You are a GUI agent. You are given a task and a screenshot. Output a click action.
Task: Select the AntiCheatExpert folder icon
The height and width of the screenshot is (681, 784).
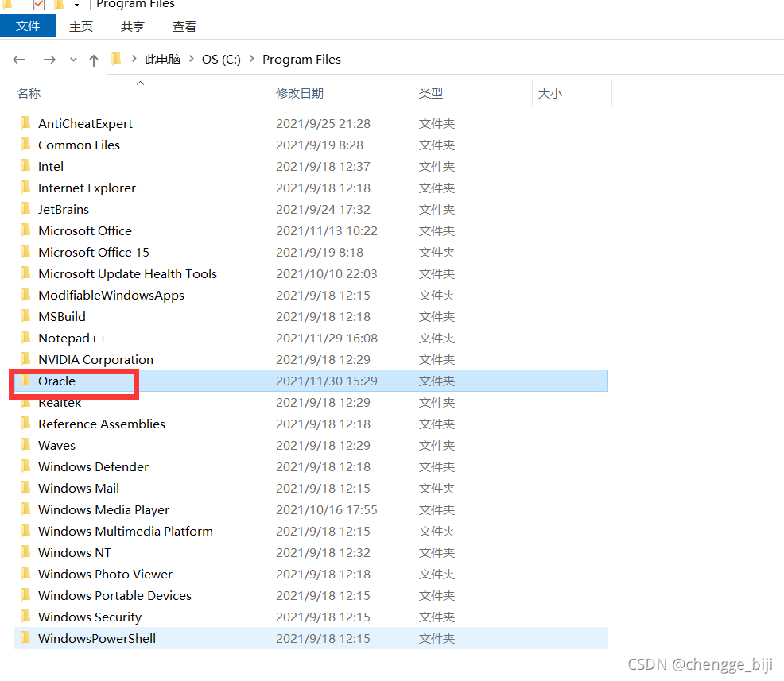tap(25, 123)
